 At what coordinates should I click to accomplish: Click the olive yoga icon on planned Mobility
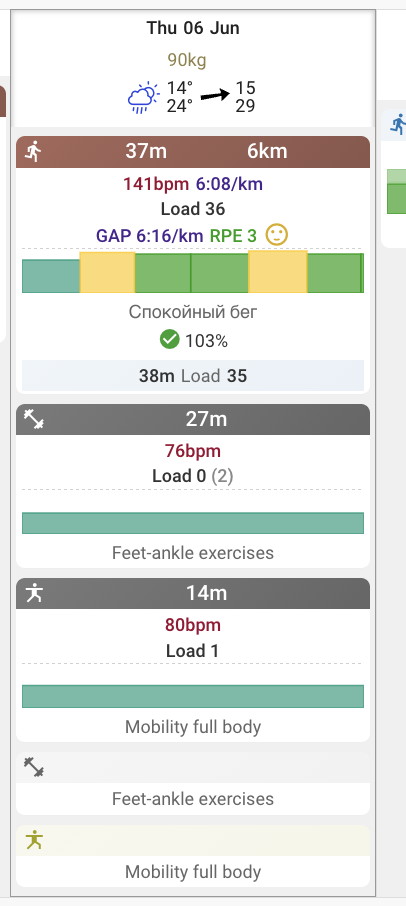pos(34,840)
